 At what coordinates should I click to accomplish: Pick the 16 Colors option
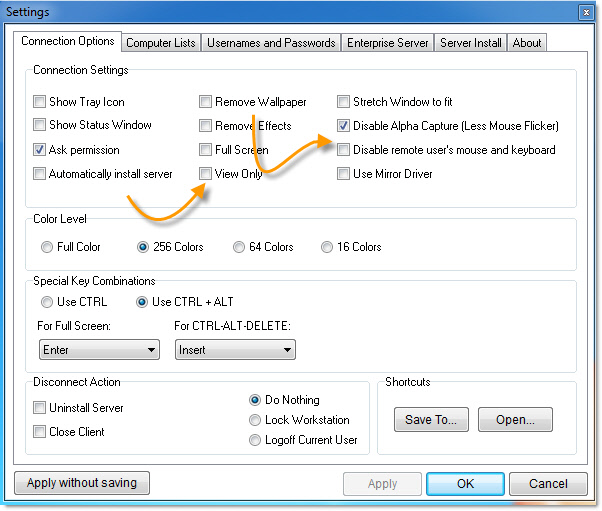(327, 247)
